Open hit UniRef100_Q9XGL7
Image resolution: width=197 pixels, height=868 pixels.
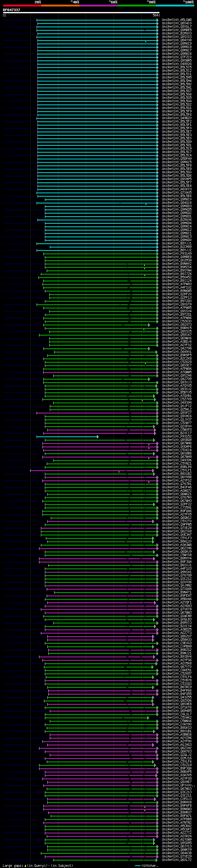177,26
